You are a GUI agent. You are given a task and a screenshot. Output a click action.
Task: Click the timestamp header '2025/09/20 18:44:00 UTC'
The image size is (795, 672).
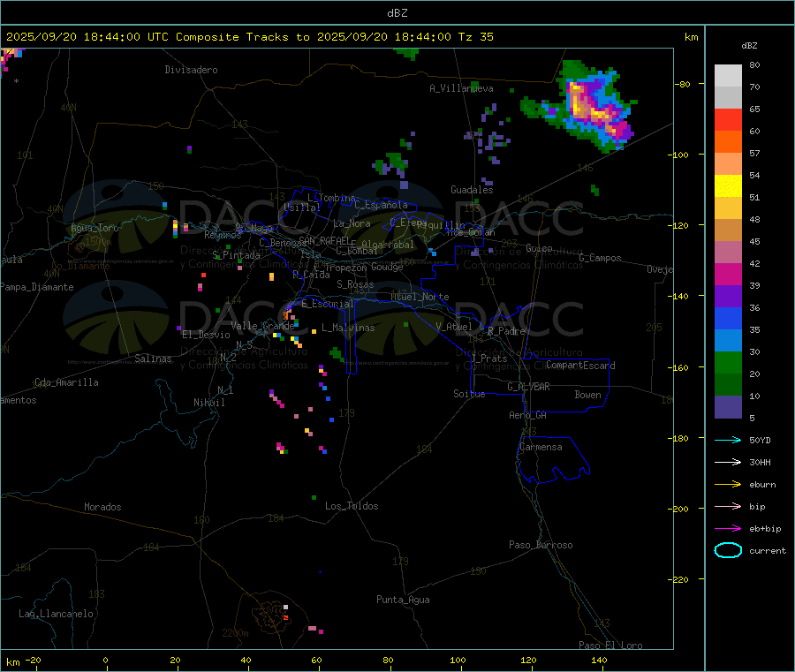pyautogui.click(x=87, y=37)
